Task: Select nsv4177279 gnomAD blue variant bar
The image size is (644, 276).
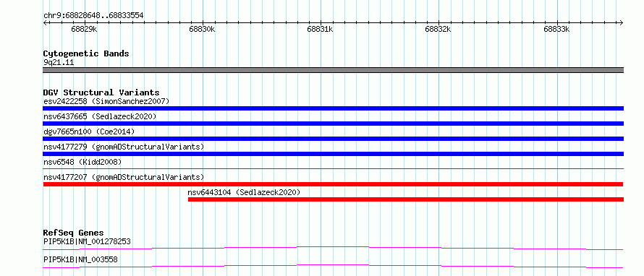Action: (333, 154)
